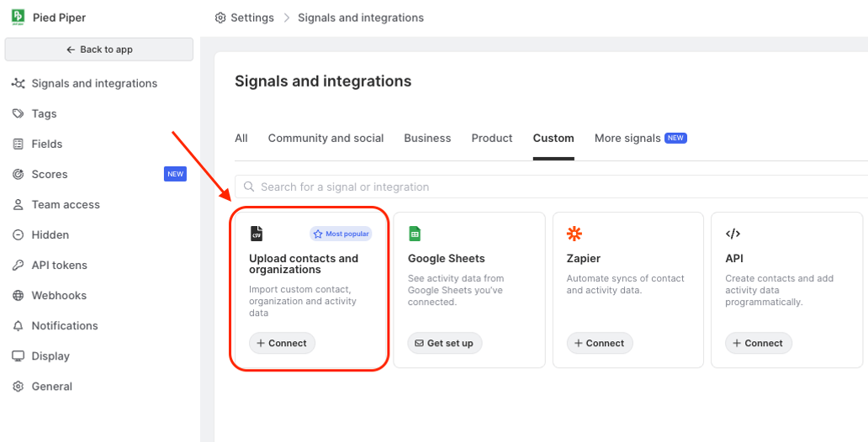Switch to the Business tab
The image size is (868, 442).
click(427, 139)
